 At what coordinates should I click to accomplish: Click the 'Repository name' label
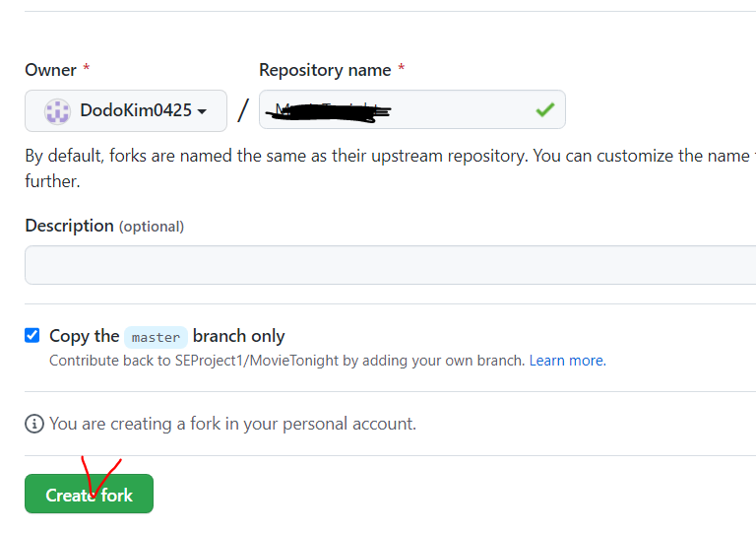(325, 70)
